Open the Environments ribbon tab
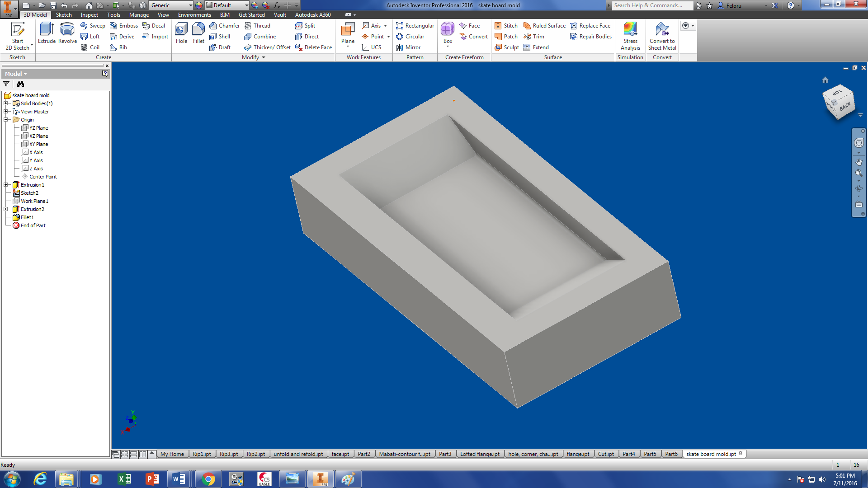868x488 pixels. (x=194, y=15)
